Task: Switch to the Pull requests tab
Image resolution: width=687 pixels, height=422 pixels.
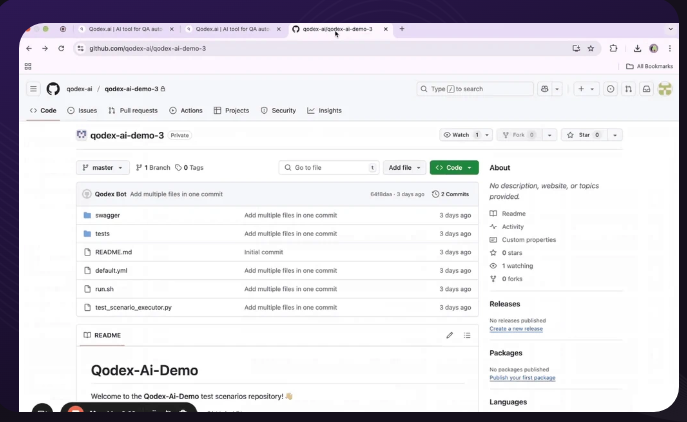Action: pyautogui.click(x=133, y=111)
